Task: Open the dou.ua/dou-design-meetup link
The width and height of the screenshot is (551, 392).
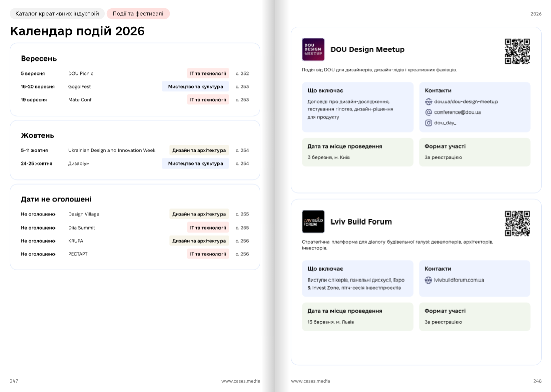Action: click(466, 102)
